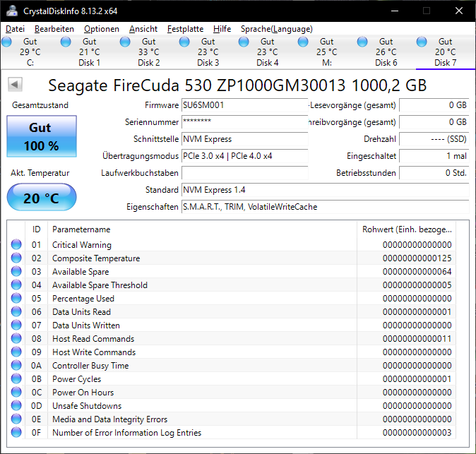The width and height of the screenshot is (476, 454).
Task: Click raw value 0000000000064
Action: [x=417, y=272]
